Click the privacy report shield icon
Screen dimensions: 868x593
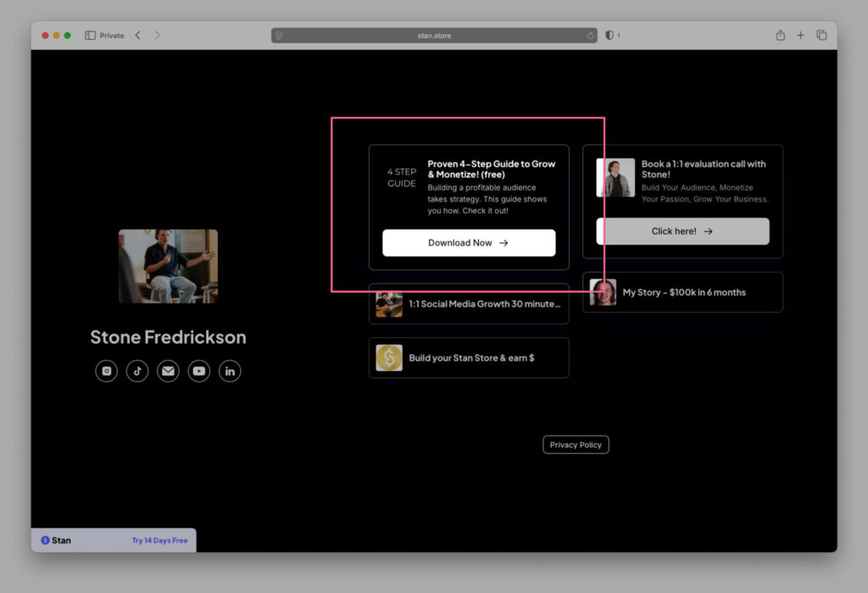[609, 36]
